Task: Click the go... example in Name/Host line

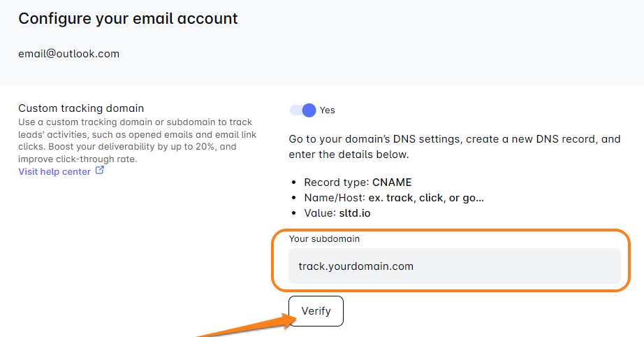Action: coord(474,198)
